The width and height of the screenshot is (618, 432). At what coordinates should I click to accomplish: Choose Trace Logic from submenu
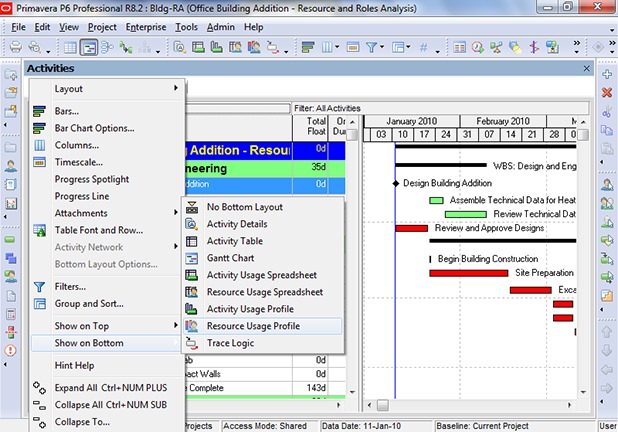pyautogui.click(x=262, y=343)
